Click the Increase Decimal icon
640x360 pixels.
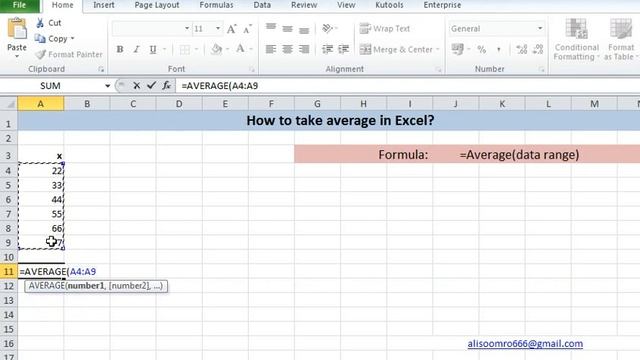[522, 49]
